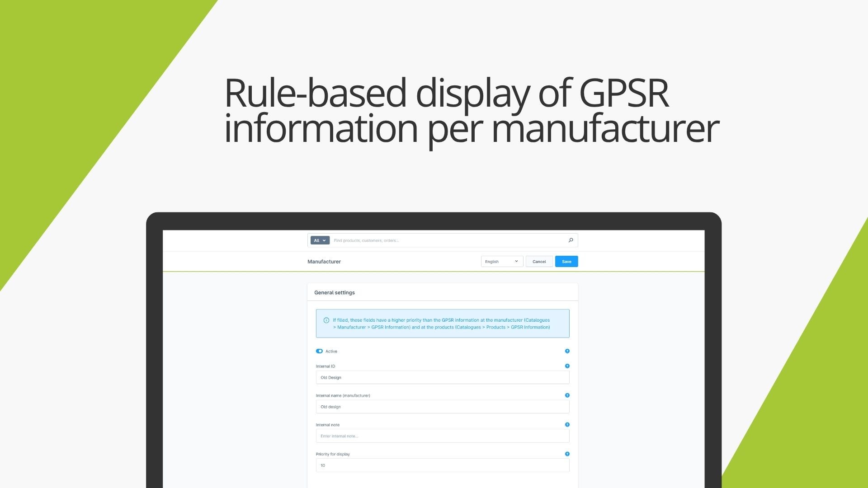
Task: Click the Internal name (manufacturer) field
Action: [443, 407]
